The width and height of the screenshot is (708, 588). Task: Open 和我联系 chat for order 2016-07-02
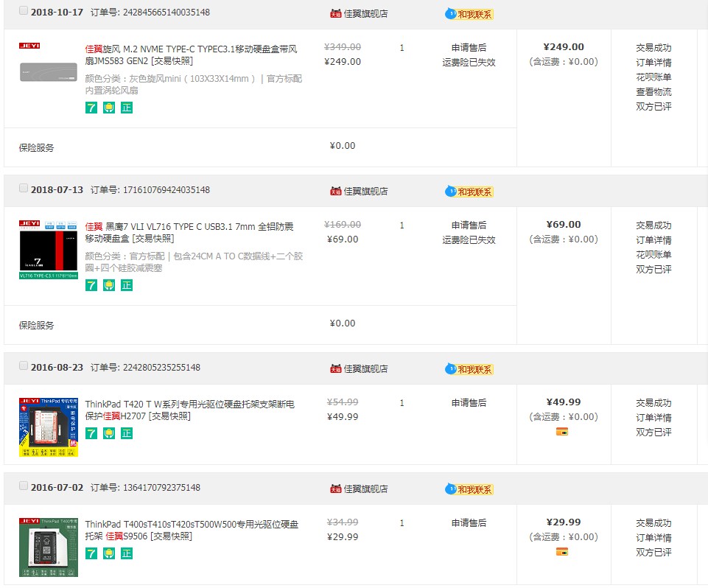(469, 489)
